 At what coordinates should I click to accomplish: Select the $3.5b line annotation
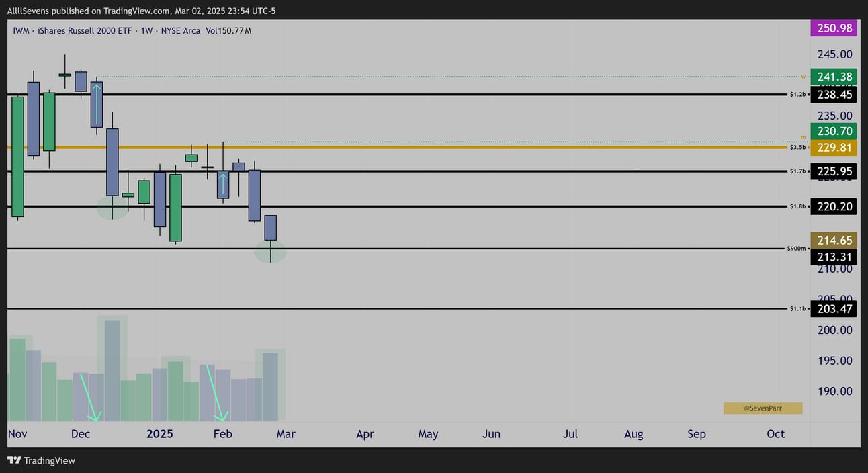(x=797, y=147)
